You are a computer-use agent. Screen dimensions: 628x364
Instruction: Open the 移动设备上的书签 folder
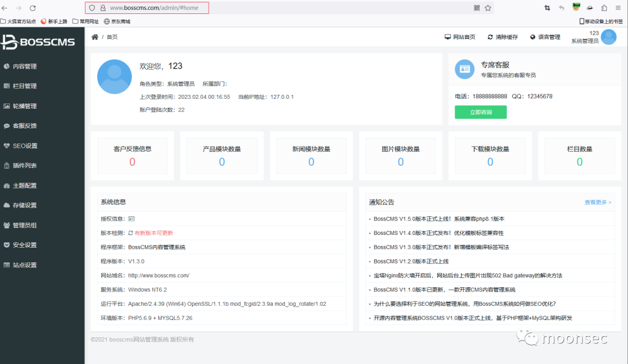601,21
